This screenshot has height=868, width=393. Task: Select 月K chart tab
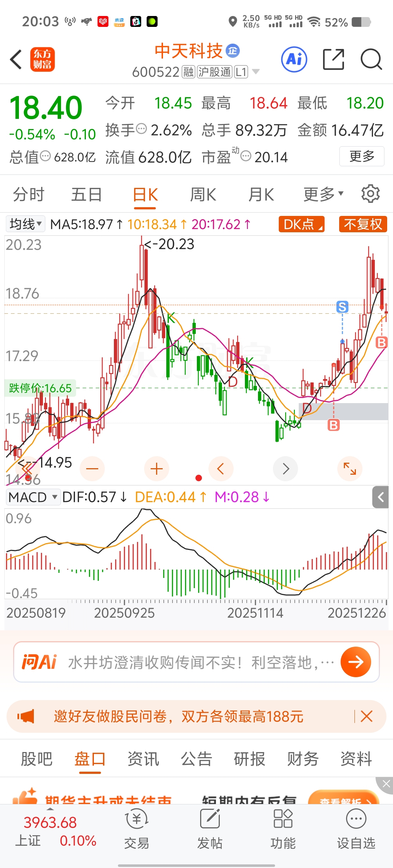click(261, 194)
